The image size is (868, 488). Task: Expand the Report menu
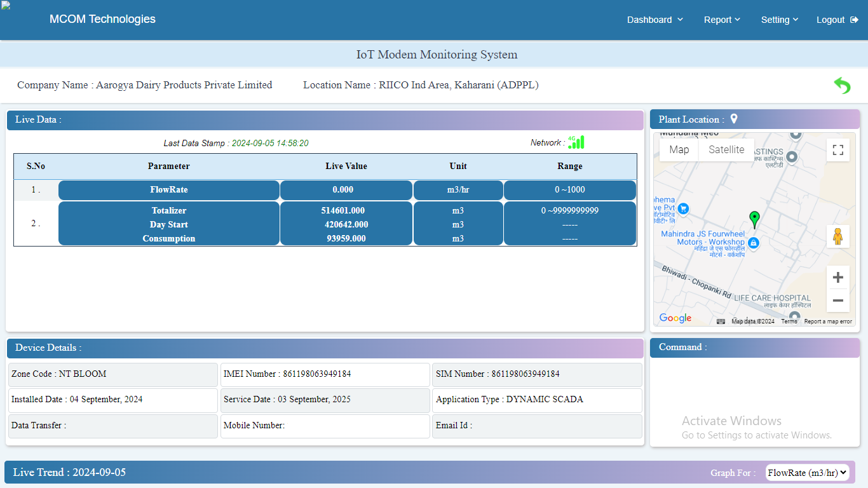click(x=722, y=20)
